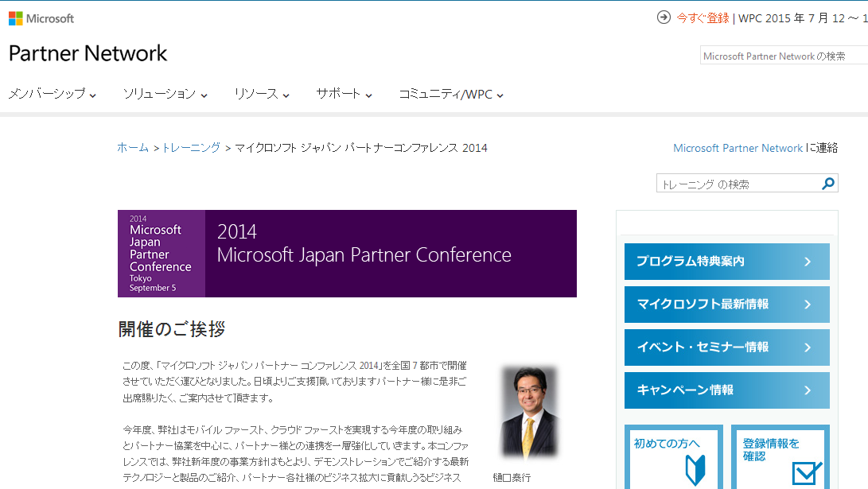
Task: Open the コミュニティ/WPC menu
Action: click(451, 94)
